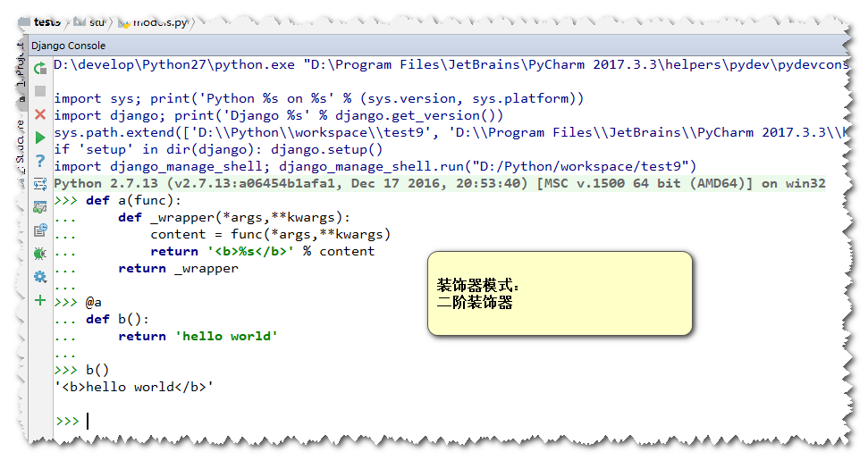
Task: Click the yellow note reading 装饰器模式
Action: click(x=560, y=294)
